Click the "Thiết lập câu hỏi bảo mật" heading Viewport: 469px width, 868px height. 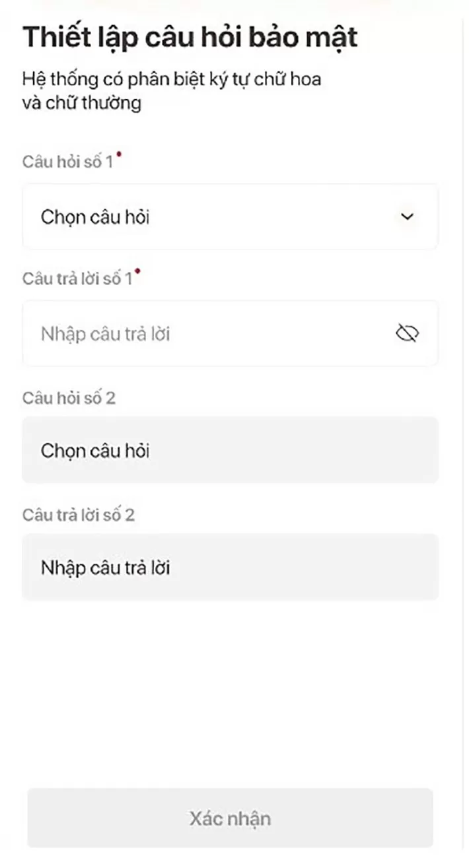[190, 37]
